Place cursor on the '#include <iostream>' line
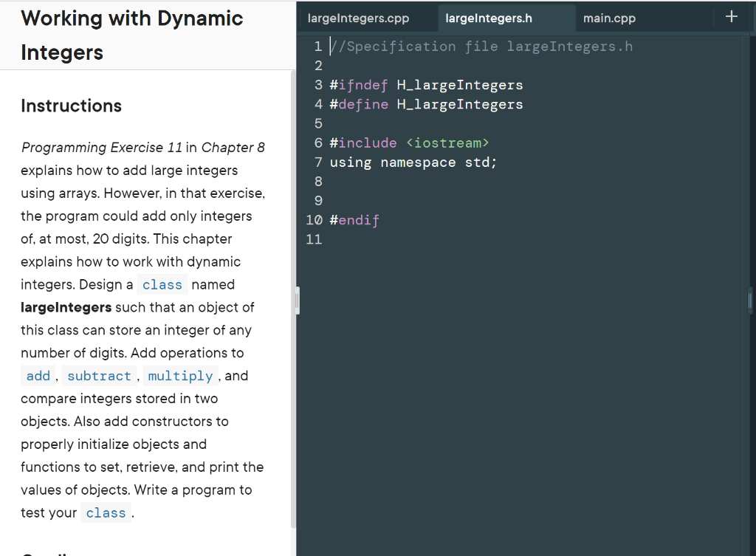 [x=410, y=143]
